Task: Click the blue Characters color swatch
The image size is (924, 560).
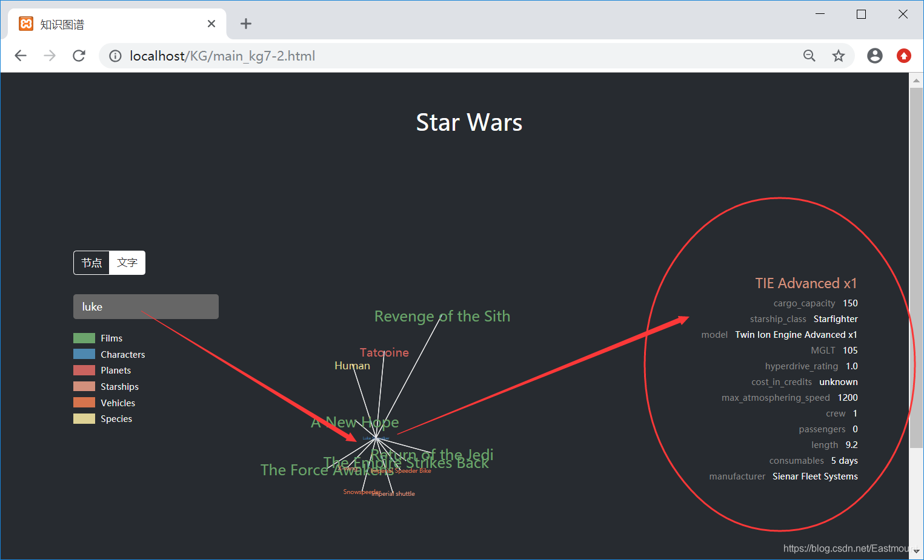Action: click(84, 354)
